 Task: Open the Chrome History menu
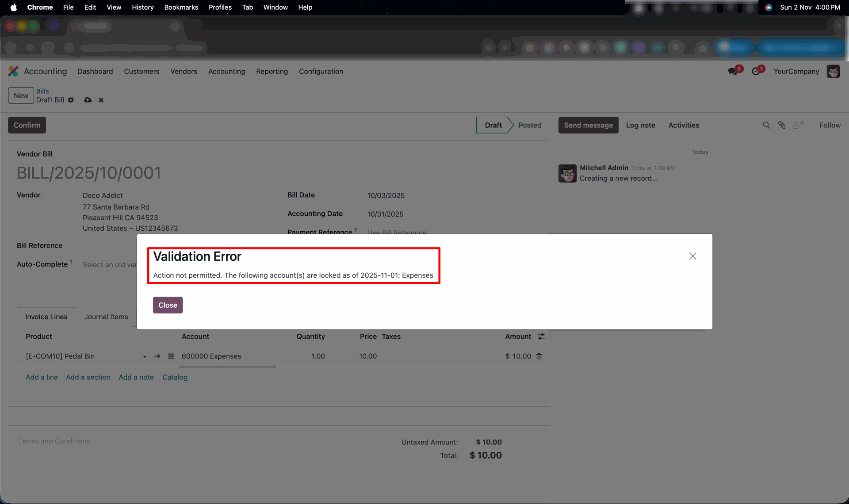(x=142, y=7)
